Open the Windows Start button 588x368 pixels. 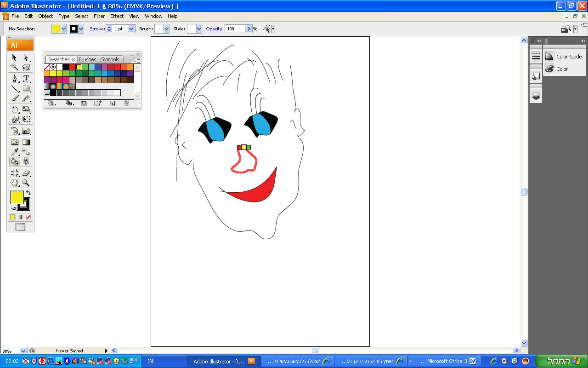click(x=562, y=361)
